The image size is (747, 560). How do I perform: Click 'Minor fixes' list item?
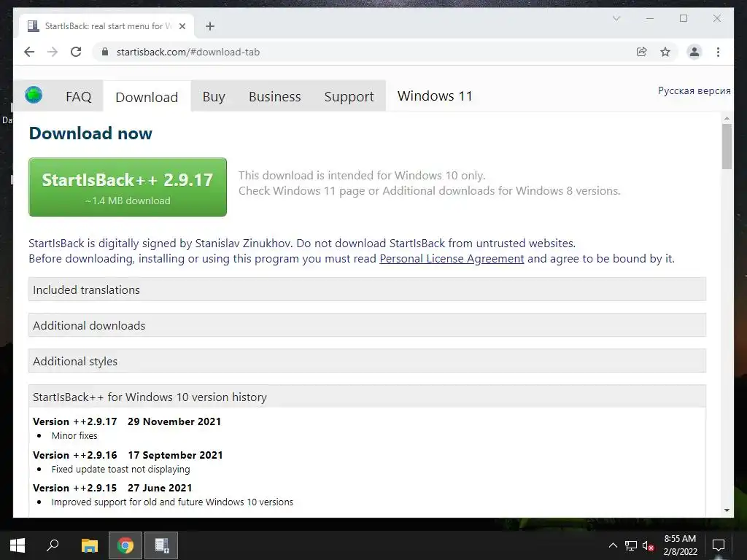click(74, 436)
